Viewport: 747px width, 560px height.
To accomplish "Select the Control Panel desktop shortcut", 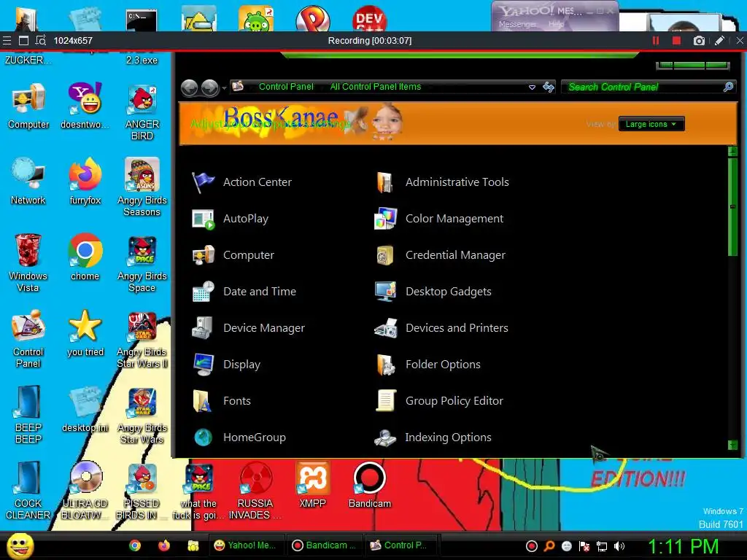I will coord(28,339).
